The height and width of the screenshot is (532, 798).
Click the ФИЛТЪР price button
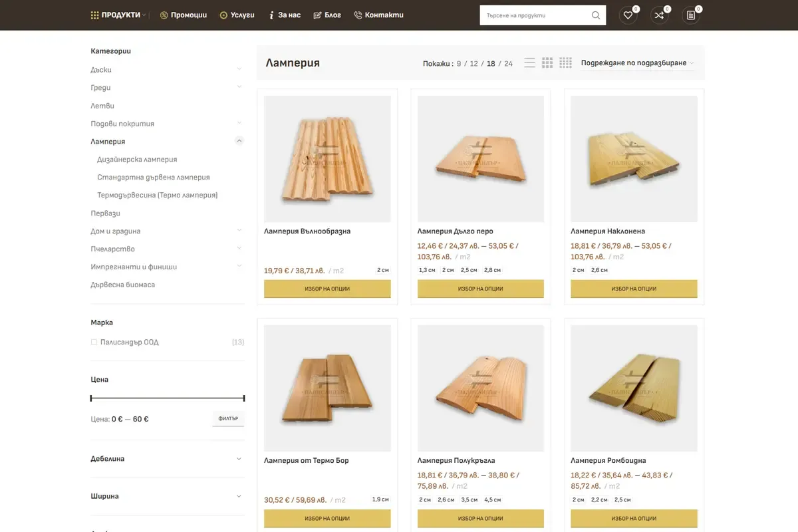tap(228, 419)
